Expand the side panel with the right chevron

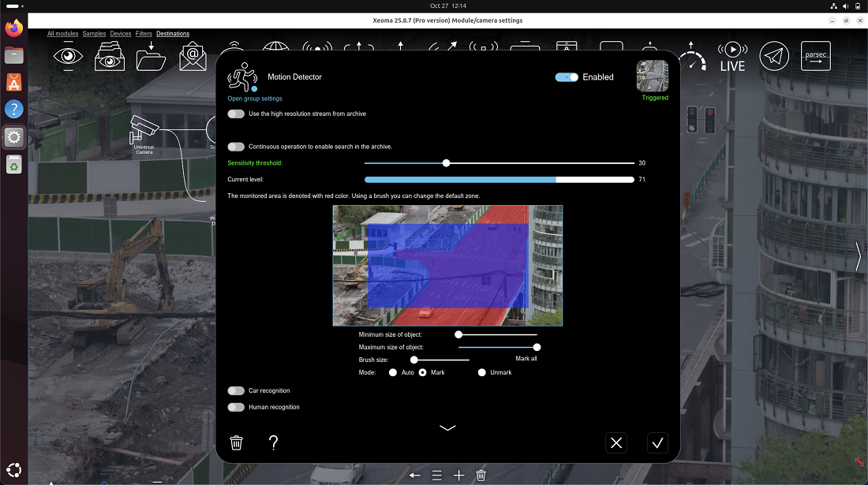pyautogui.click(x=858, y=256)
